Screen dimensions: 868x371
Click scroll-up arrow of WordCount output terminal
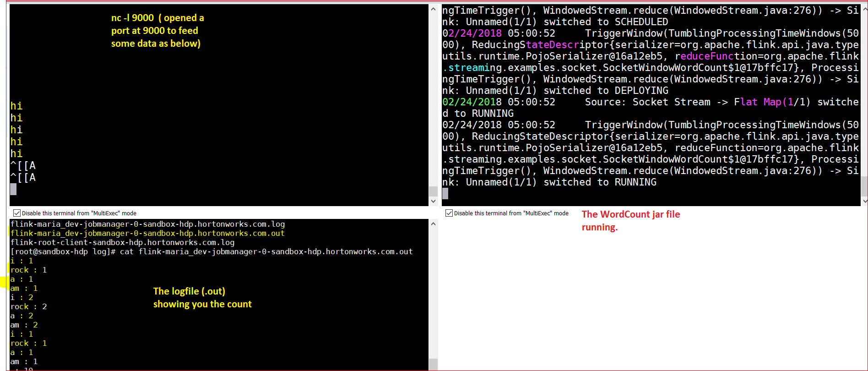[x=864, y=9]
